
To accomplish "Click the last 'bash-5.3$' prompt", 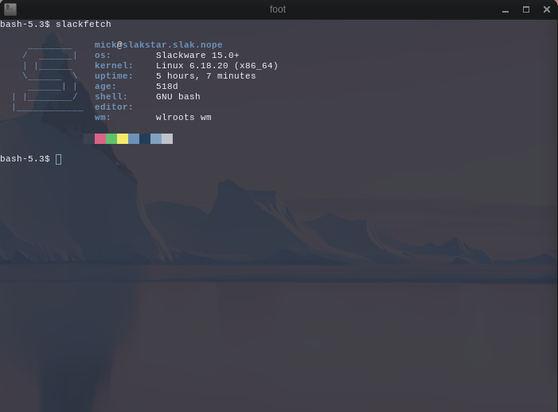I will click(x=25, y=159).
